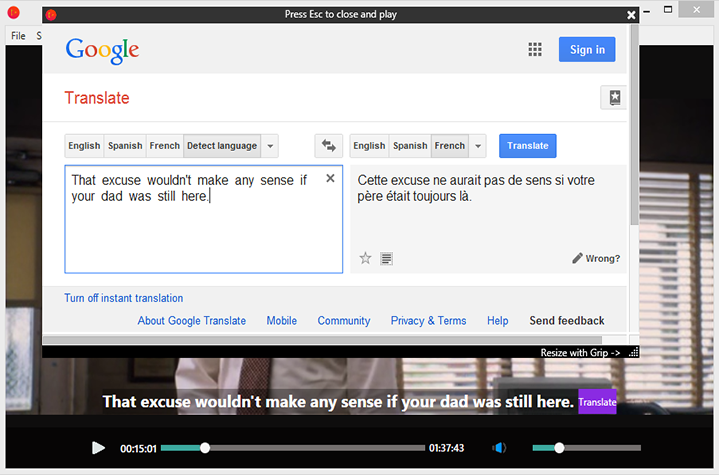Set source language to English
Viewport: 719px width, 475px height.
tap(84, 146)
